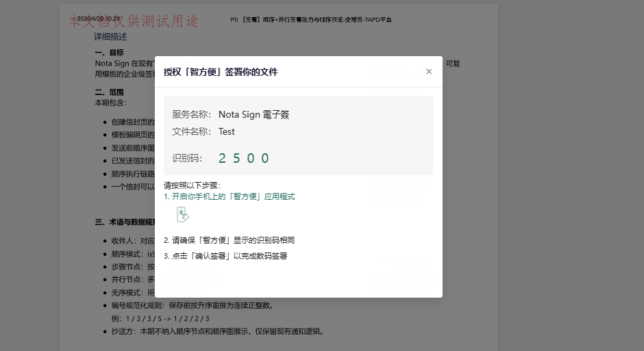Screen dimensions: 644x351
Task: Click the phone tap icon under step 1
Action: [x=183, y=214]
